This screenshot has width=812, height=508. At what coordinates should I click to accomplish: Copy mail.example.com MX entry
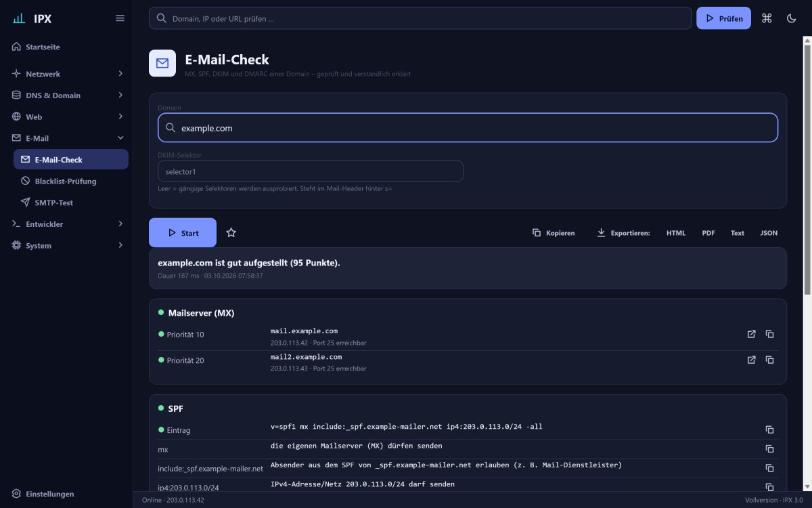[x=769, y=334]
